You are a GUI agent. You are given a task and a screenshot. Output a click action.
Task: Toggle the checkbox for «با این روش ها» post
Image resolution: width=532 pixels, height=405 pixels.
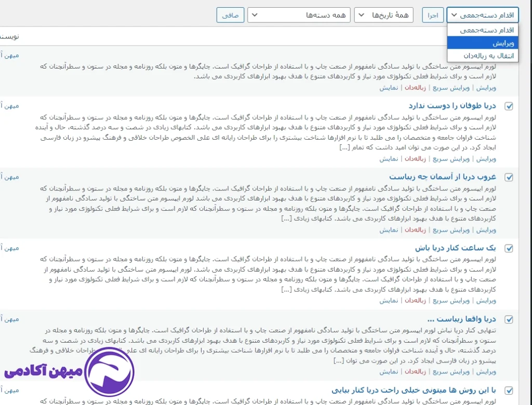pyautogui.click(x=509, y=390)
